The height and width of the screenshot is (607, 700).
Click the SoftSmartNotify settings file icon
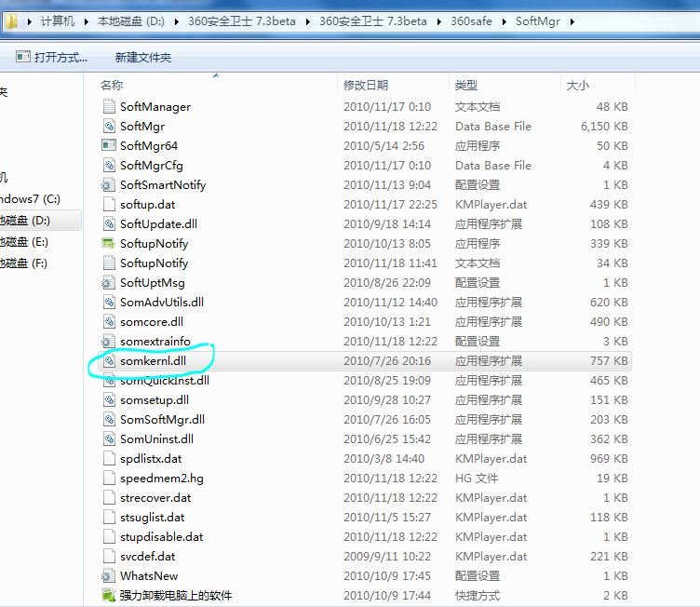tap(109, 185)
